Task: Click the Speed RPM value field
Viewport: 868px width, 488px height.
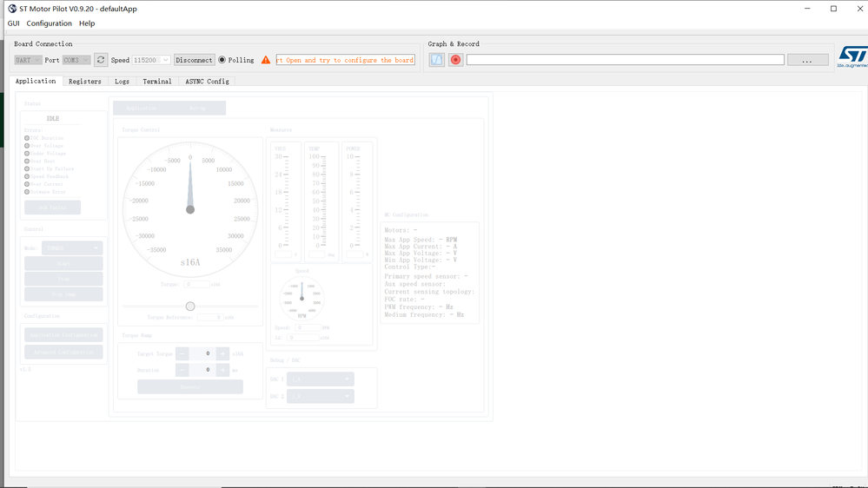Action: (308, 328)
